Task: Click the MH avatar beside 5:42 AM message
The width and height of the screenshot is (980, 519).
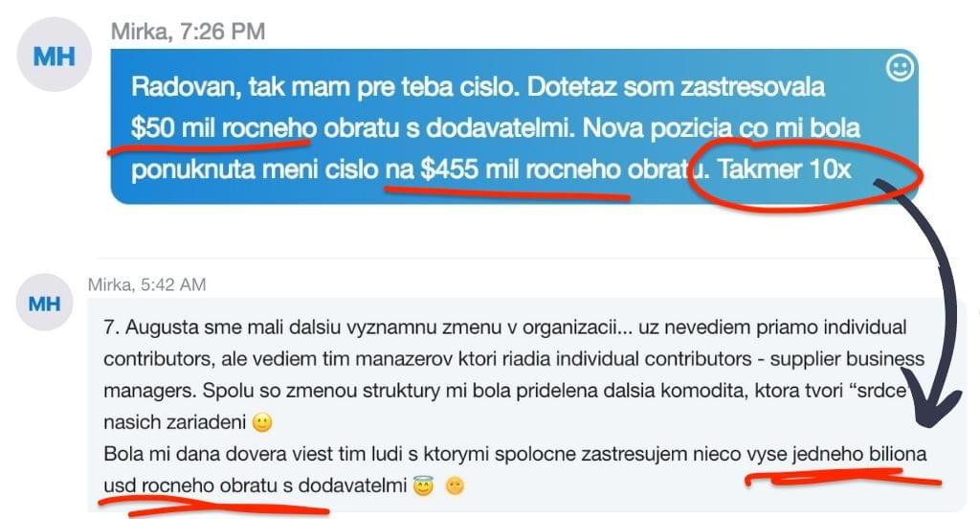Action: click(x=44, y=303)
